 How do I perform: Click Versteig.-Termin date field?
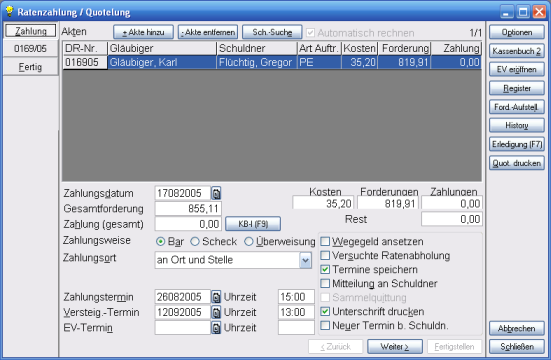[x=183, y=312]
